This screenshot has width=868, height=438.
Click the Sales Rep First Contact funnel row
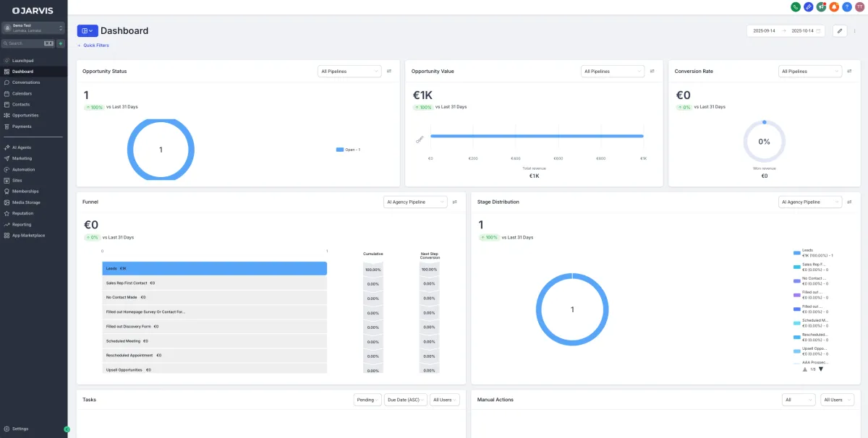[215, 283]
